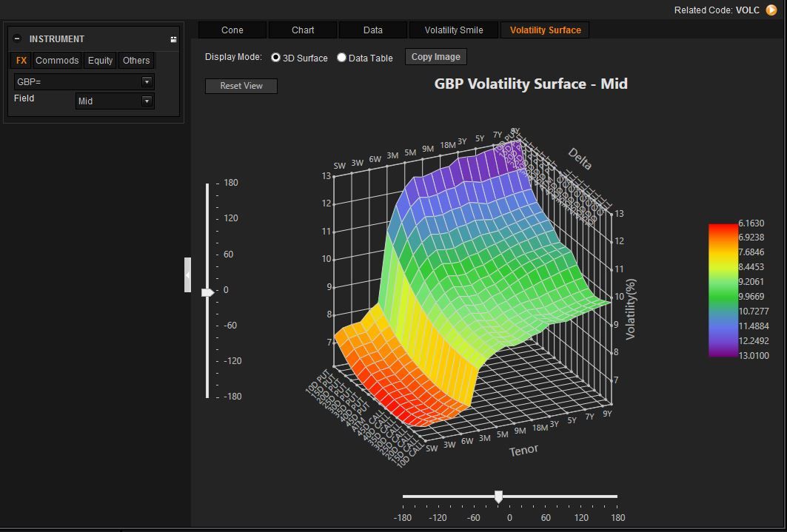Viewport: 787px width, 532px height.
Task: Click the INSTRUMENT panel layout icon
Action: pyautogui.click(x=173, y=39)
